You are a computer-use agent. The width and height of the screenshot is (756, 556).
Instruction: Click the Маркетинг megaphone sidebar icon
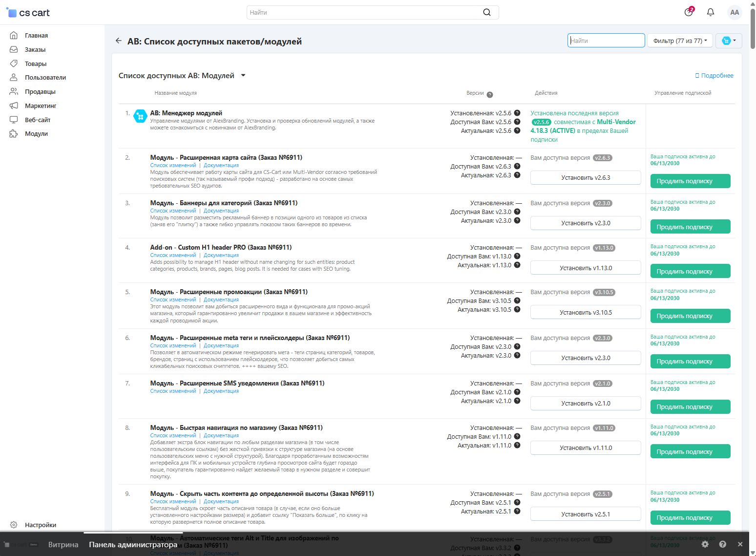tap(14, 106)
